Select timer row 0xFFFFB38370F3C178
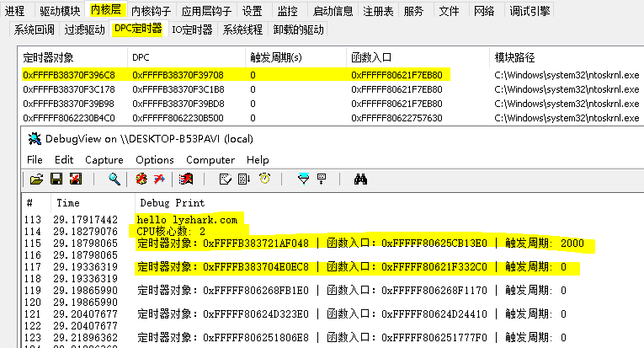 331,89
